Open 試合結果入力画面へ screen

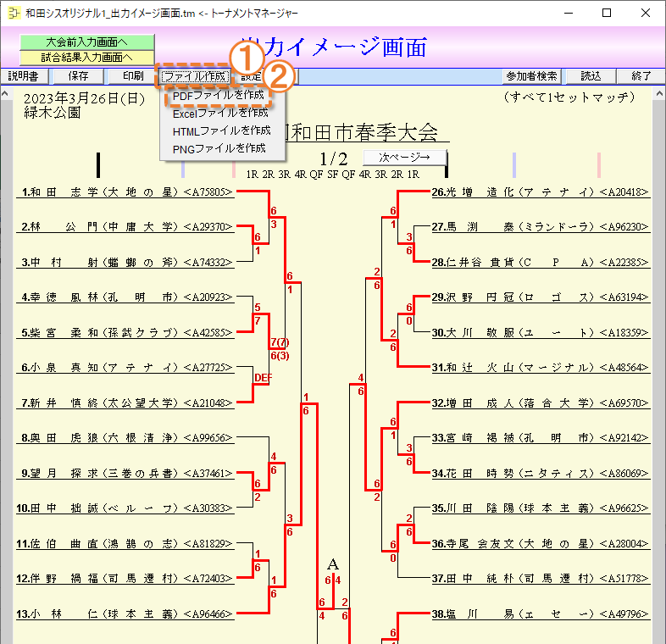click(86, 58)
